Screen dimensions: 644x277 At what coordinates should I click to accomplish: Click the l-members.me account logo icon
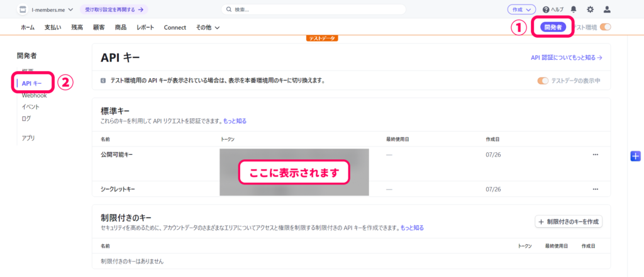click(23, 9)
